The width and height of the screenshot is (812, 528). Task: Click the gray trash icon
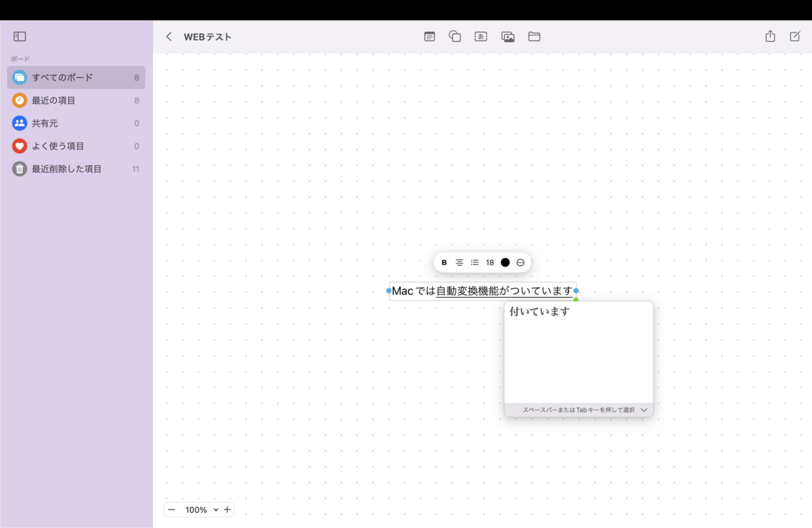point(20,169)
